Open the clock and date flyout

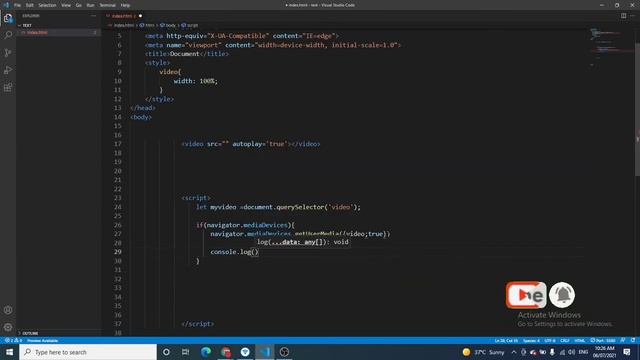(604, 352)
